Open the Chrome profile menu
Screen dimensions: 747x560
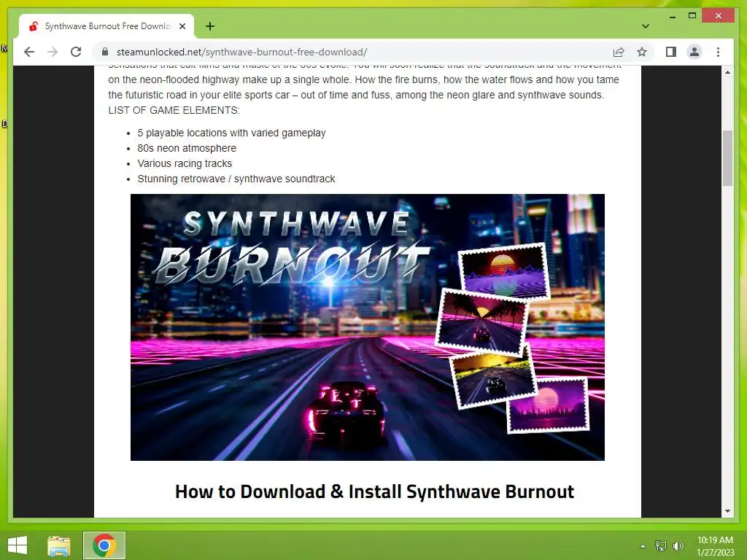pos(694,52)
